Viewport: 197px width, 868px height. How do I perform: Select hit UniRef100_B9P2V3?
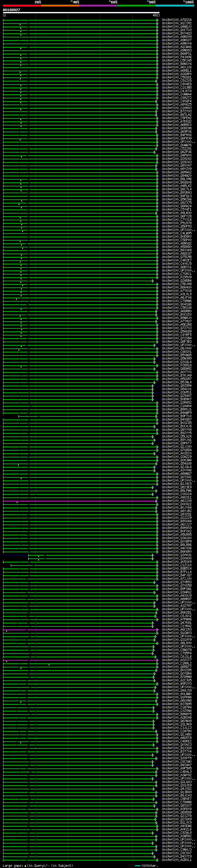pyautogui.click(x=177, y=684)
